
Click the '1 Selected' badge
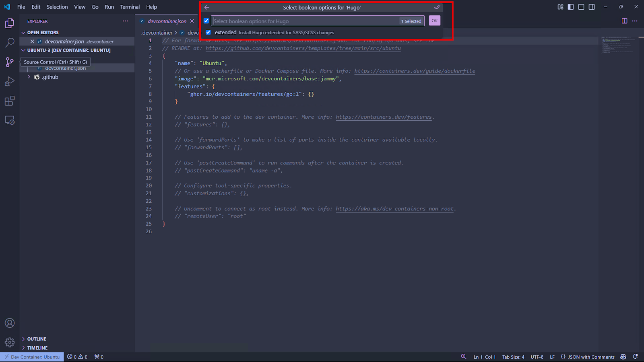pos(411,21)
